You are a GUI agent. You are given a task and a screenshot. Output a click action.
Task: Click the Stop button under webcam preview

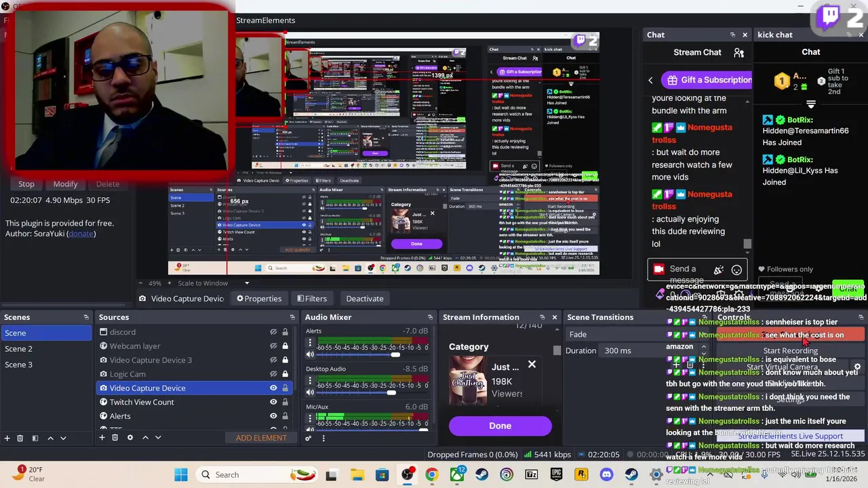tap(26, 184)
